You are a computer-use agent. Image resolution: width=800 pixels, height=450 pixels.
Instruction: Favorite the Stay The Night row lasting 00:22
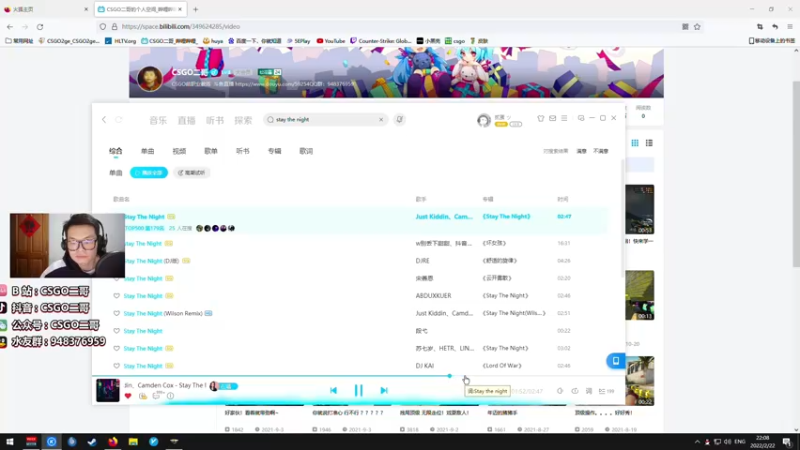pyautogui.click(x=116, y=331)
